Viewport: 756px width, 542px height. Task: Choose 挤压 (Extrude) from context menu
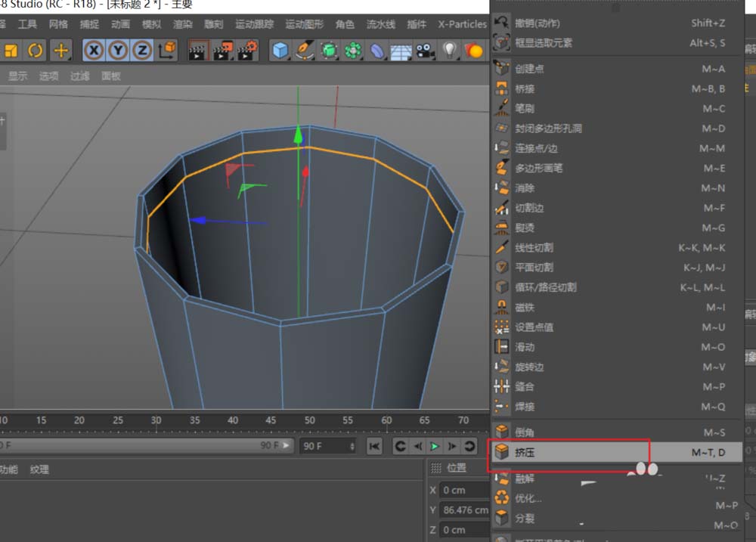525,452
